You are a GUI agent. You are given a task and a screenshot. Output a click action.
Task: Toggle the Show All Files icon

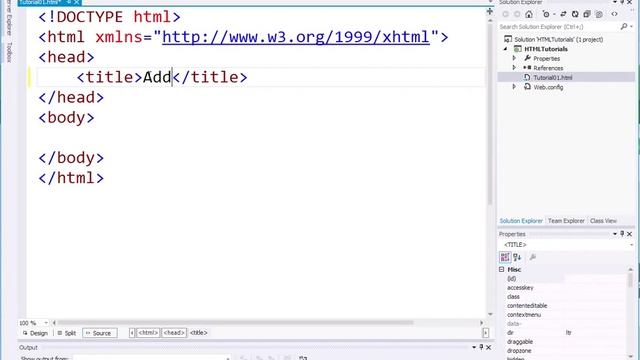click(x=599, y=14)
